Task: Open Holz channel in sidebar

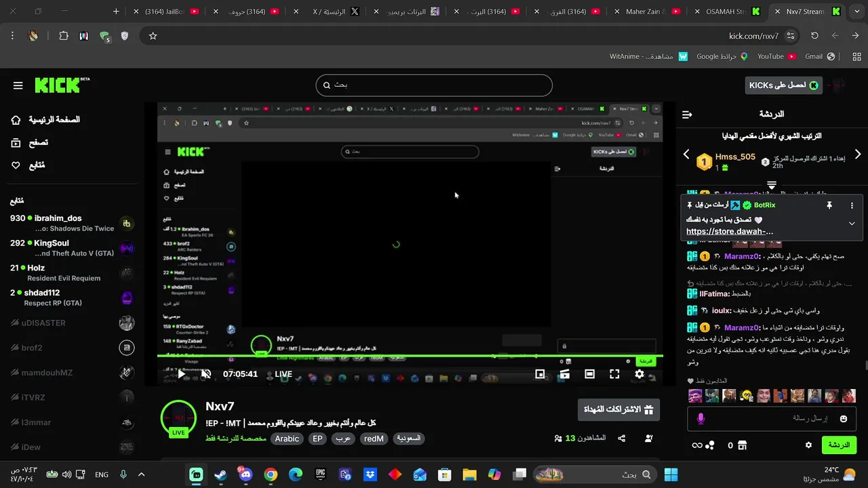Action: point(72,272)
